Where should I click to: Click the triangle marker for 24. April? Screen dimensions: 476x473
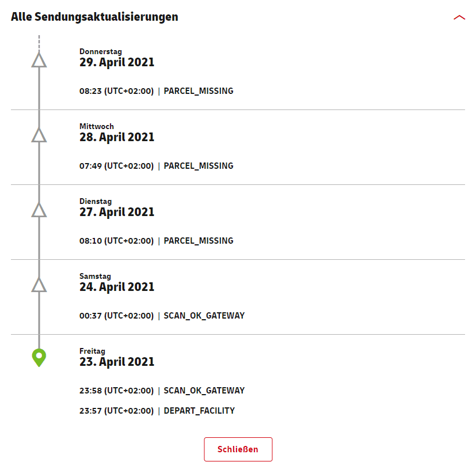click(x=39, y=285)
